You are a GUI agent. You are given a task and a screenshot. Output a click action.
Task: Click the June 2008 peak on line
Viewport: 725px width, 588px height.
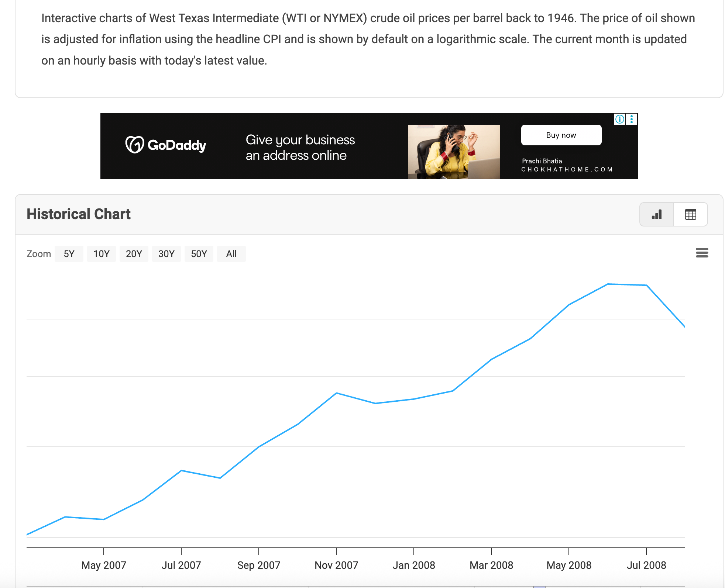[x=608, y=284]
